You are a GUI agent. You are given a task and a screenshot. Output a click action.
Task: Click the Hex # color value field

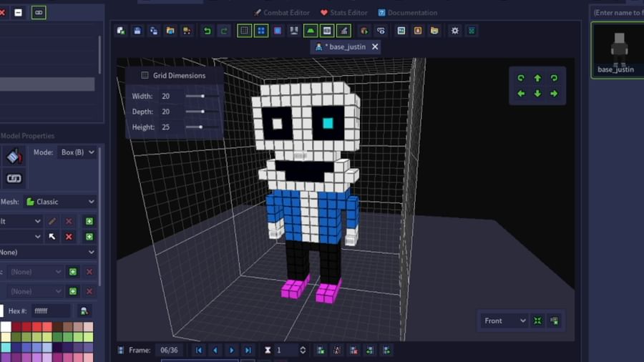click(x=51, y=311)
